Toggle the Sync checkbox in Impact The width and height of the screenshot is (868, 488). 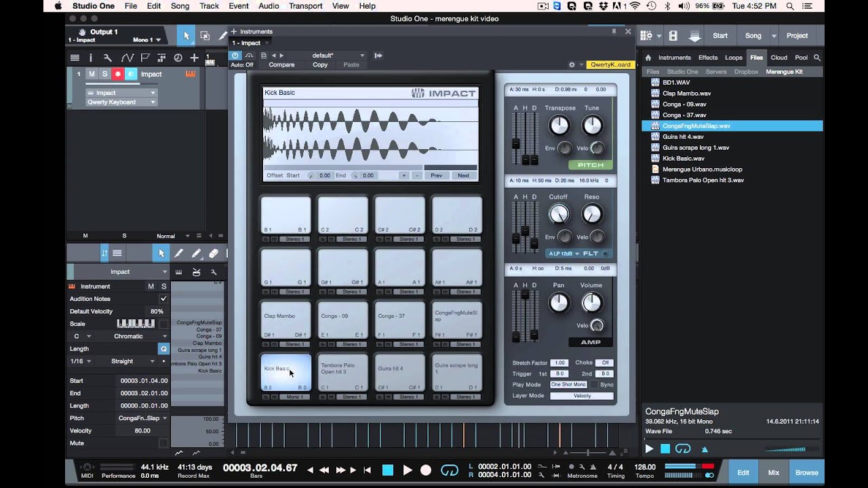(594, 384)
